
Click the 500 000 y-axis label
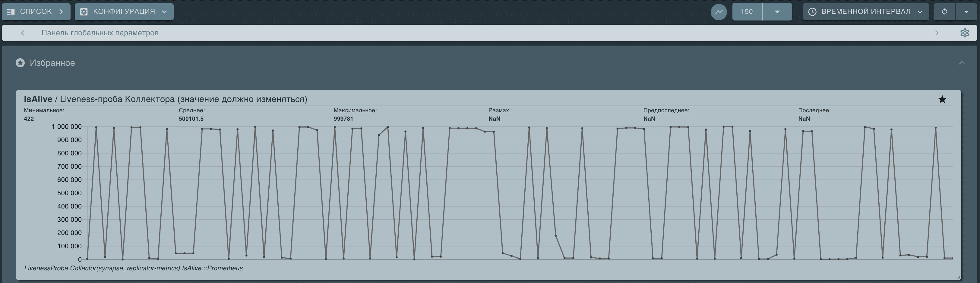tap(69, 193)
